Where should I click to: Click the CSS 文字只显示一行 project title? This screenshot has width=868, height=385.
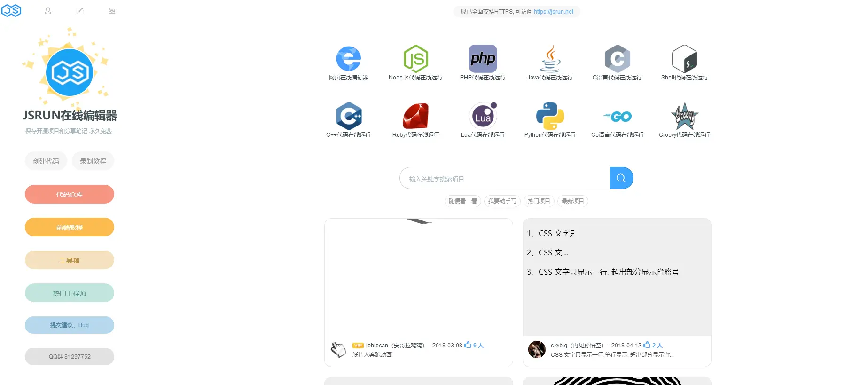[612, 355]
